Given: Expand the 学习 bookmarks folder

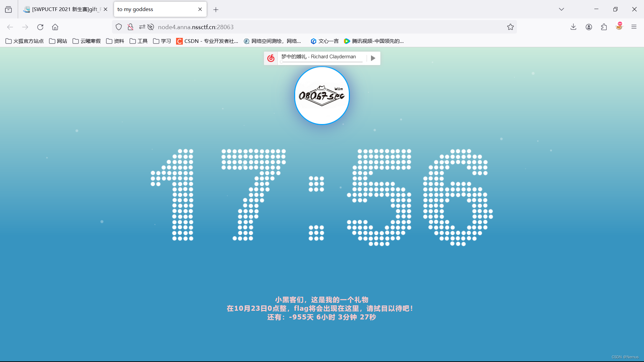Looking at the screenshot, I should pos(162,41).
